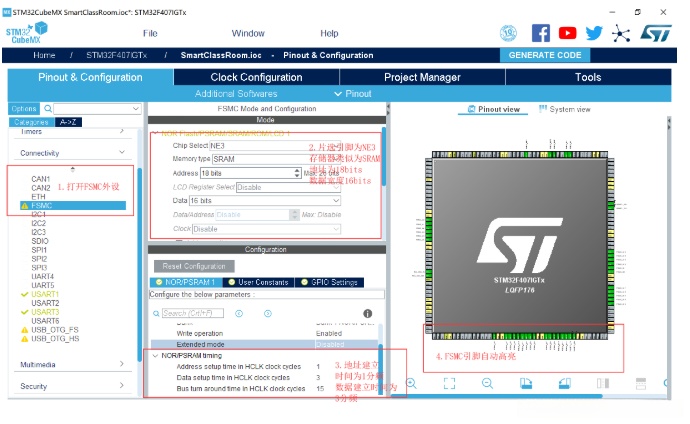Collapse NOR/PSRAM timing section
This screenshot has width=690, height=424.
[155, 355]
